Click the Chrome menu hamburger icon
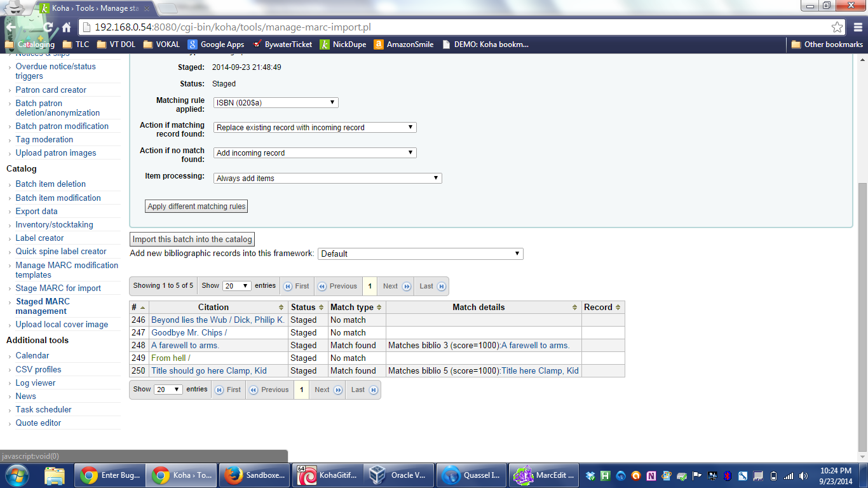Screen dimensions: 868x488 coord(858,27)
